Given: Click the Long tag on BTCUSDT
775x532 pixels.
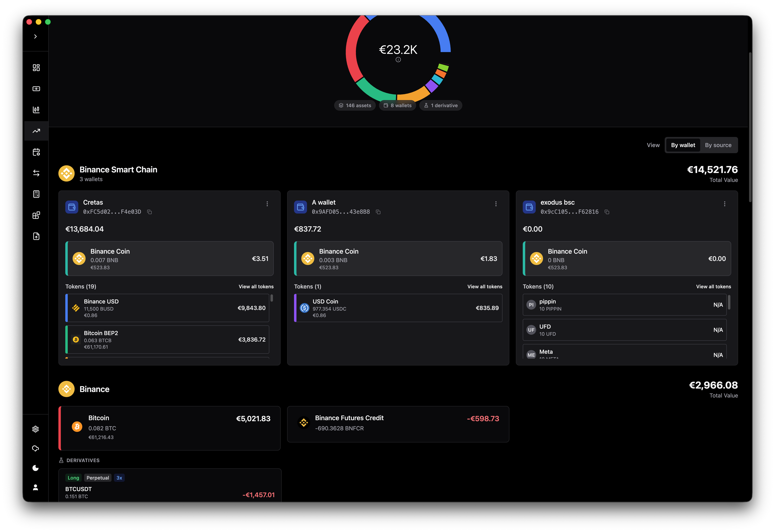Looking at the screenshot, I should [73, 478].
